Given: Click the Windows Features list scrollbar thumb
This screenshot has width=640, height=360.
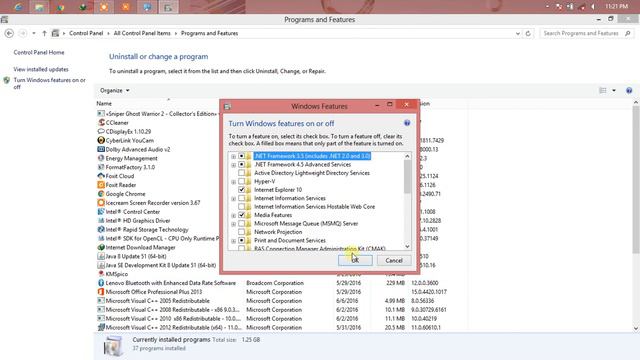Looking at the screenshot, I should pos(407,176).
